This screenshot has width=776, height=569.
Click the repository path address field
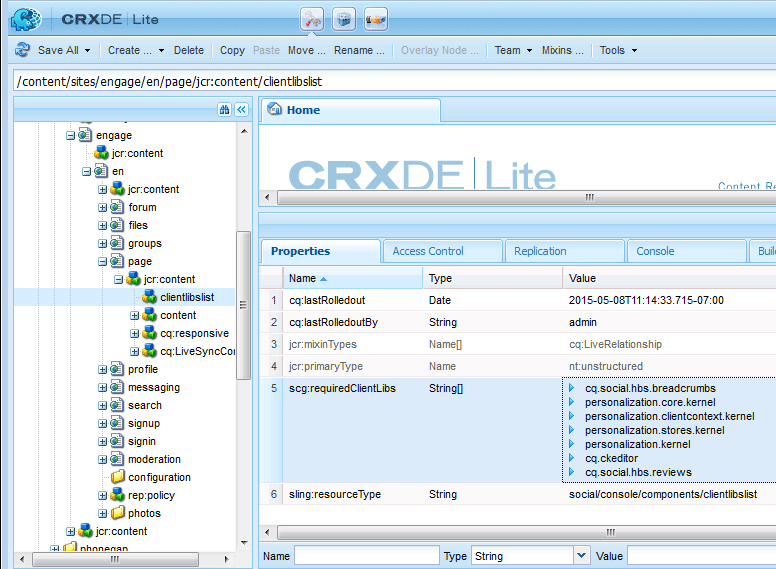(x=395, y=81)
